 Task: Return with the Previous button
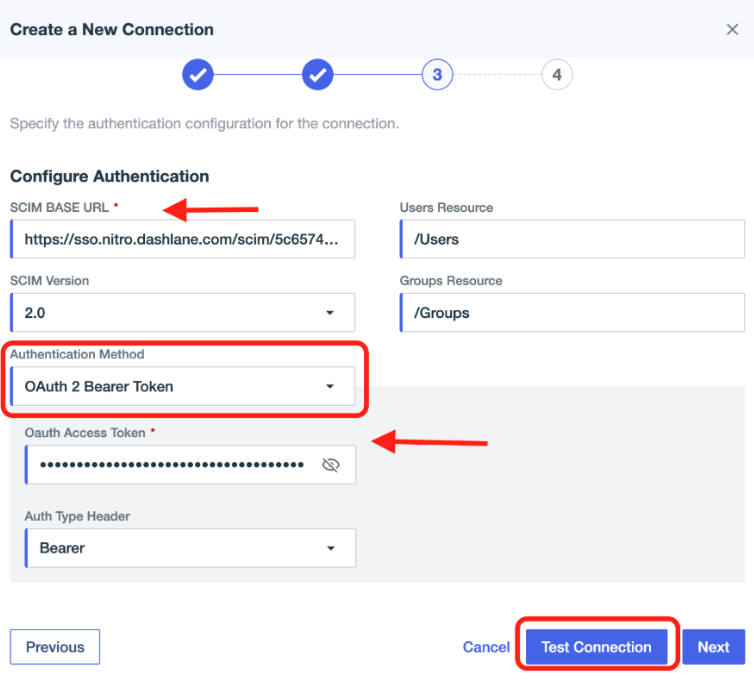pos(55,647)
